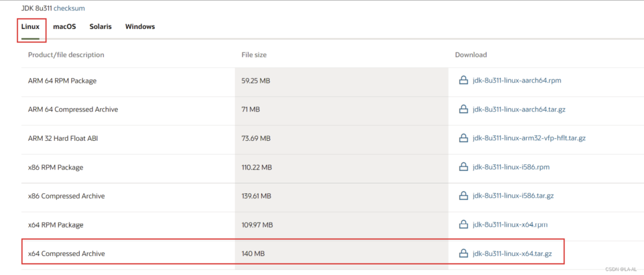Click lock icon beside jdk-8u311-linux-x64.rpm
Image resolution: width=644 pixels, height=275 pixels.
463,224
